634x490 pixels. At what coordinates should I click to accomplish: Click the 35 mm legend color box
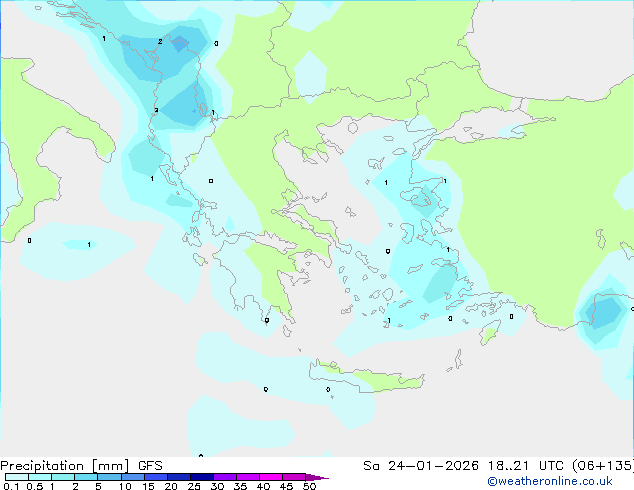coord(247,477)
